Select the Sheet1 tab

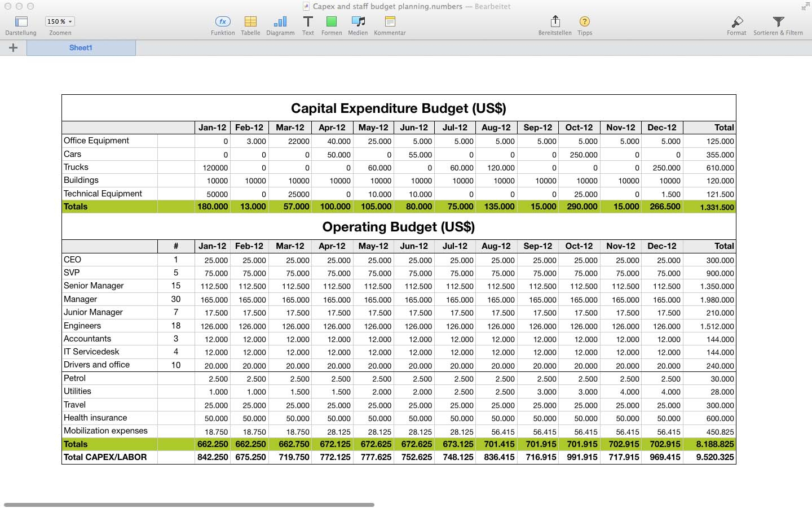click(x=81, y=48)
